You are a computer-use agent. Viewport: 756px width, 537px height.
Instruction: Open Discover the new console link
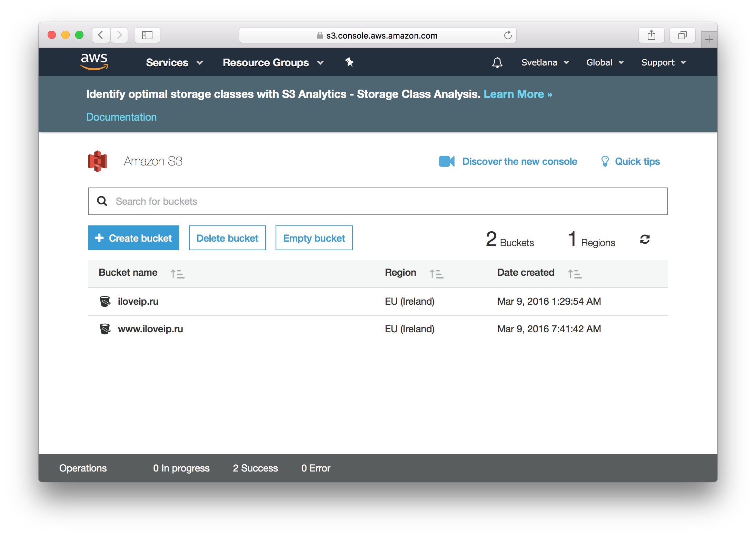(x=519, y=161)
